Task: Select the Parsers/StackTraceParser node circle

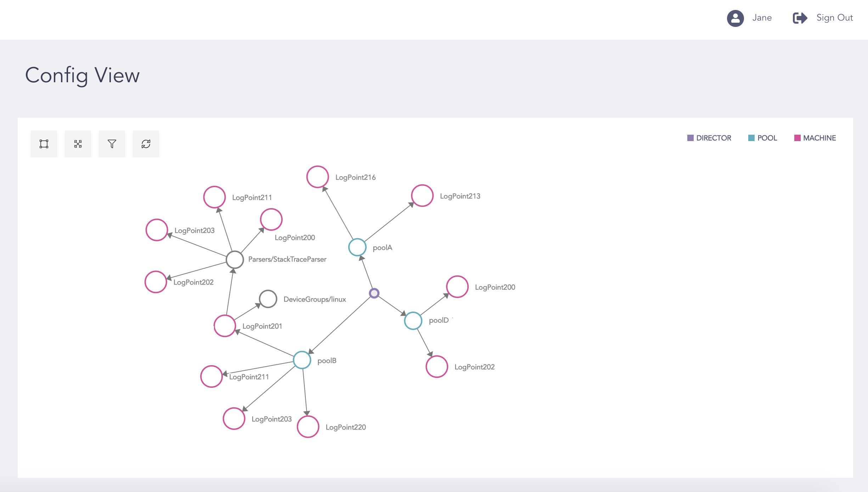Action: click(235, 260)
